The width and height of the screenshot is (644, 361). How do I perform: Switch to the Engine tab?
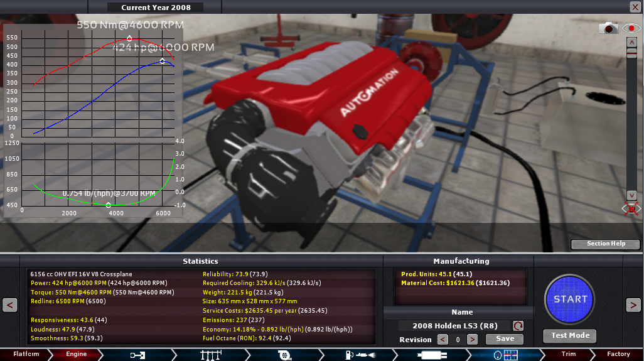(77, 354)
